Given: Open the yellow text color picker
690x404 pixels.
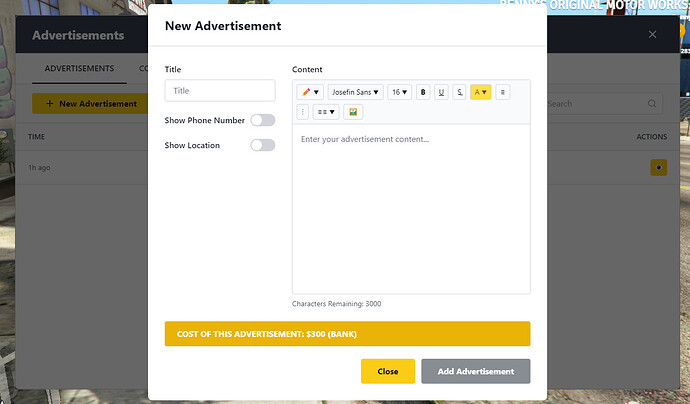Looking at the screenshot, I should [481, 92].
